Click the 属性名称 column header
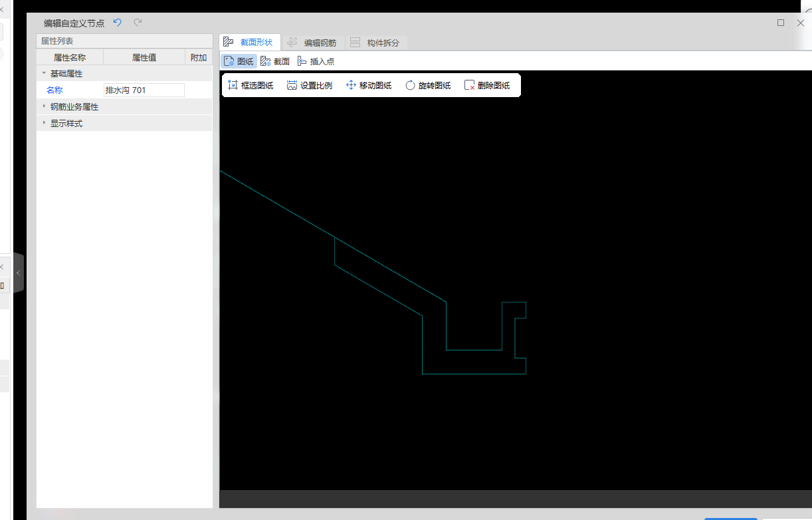The height and width of the screenshot is (520, 812). [x=70, y=58]
